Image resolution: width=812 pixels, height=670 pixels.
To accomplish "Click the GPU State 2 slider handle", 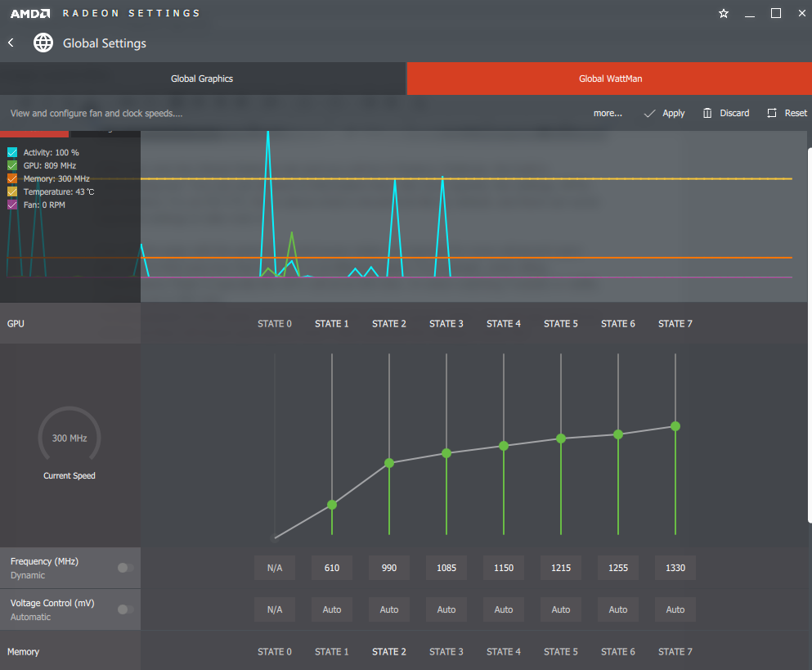I will click(389, 463).
